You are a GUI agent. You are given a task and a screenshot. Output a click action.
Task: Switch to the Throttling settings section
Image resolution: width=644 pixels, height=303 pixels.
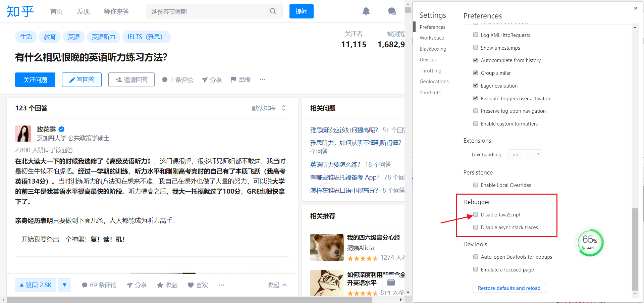(x=430, y=70)
